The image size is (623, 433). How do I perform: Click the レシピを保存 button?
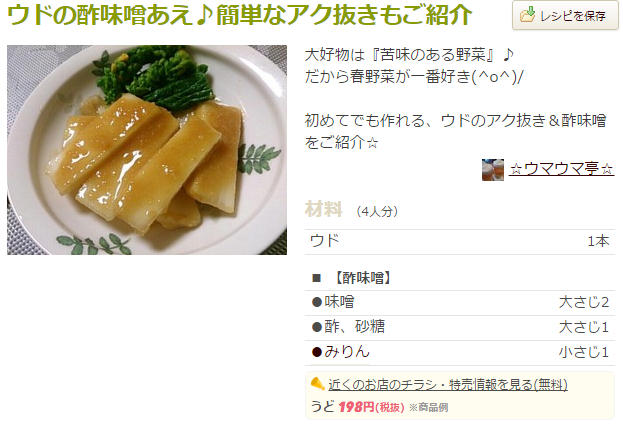[x=565, y=15]
